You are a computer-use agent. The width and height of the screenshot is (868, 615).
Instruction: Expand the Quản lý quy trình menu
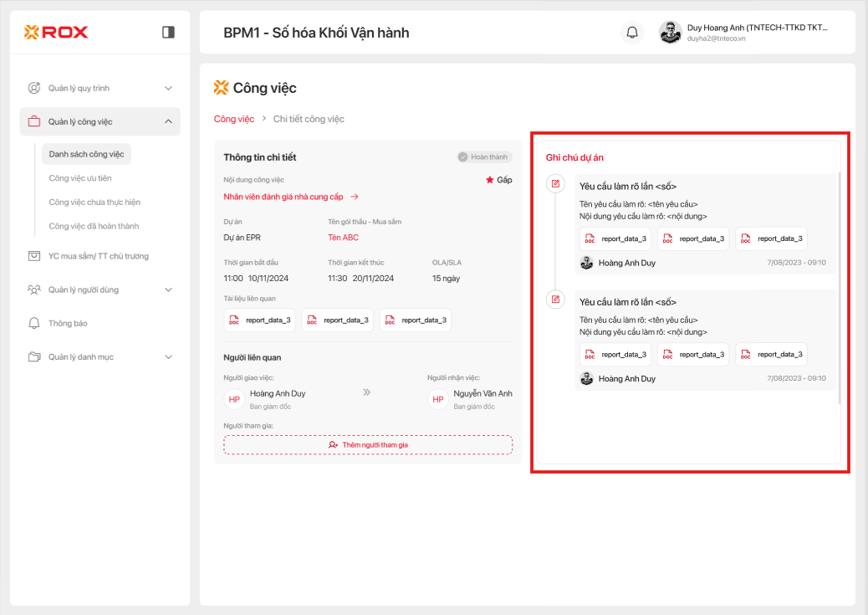click(x=168, y=88)
